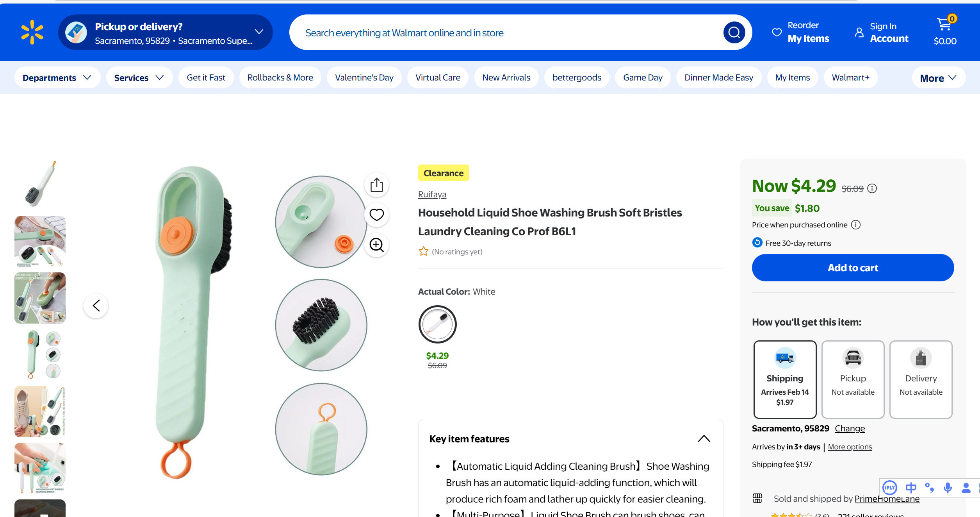This screenshot has width=980, height=517.
Task: Click the search magnifier button
Action: pyautogui.click(x=734, y=32)
